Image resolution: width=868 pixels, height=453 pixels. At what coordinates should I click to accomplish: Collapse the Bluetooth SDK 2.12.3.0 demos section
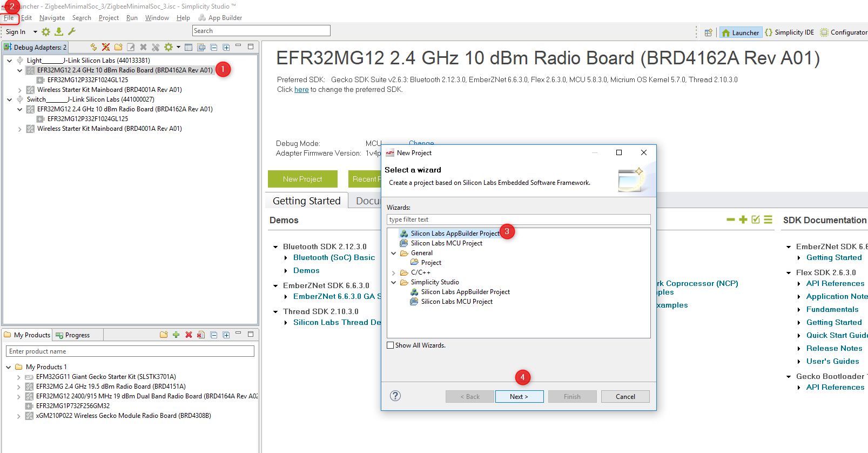(275, 247)
